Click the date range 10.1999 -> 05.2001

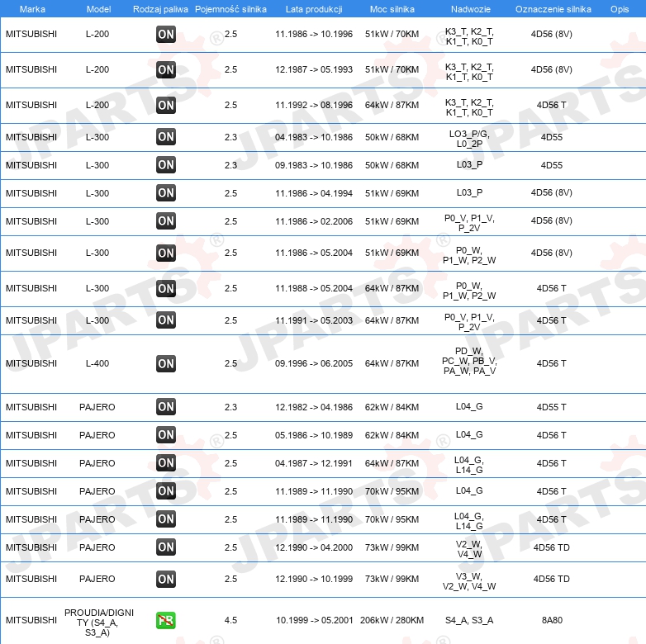tap(315, 620)
